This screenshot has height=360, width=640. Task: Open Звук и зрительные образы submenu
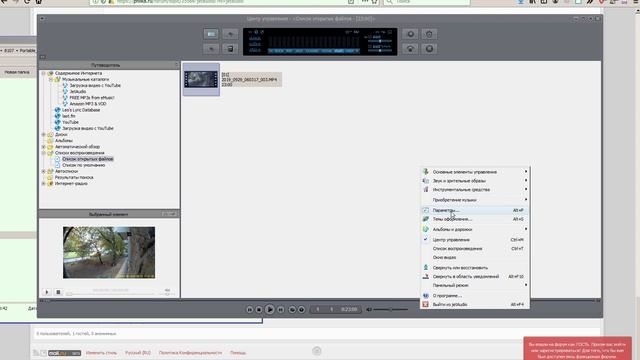click(x=475, y=180)
